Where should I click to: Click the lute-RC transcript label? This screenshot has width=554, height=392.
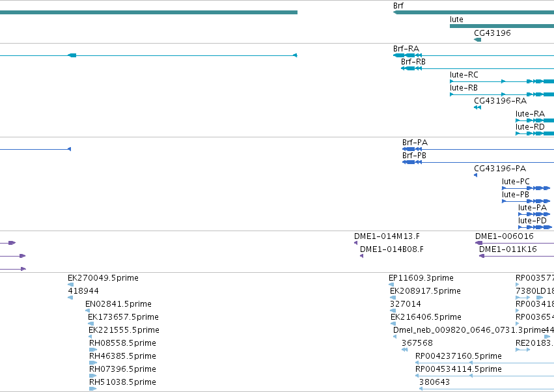[464, 75]
